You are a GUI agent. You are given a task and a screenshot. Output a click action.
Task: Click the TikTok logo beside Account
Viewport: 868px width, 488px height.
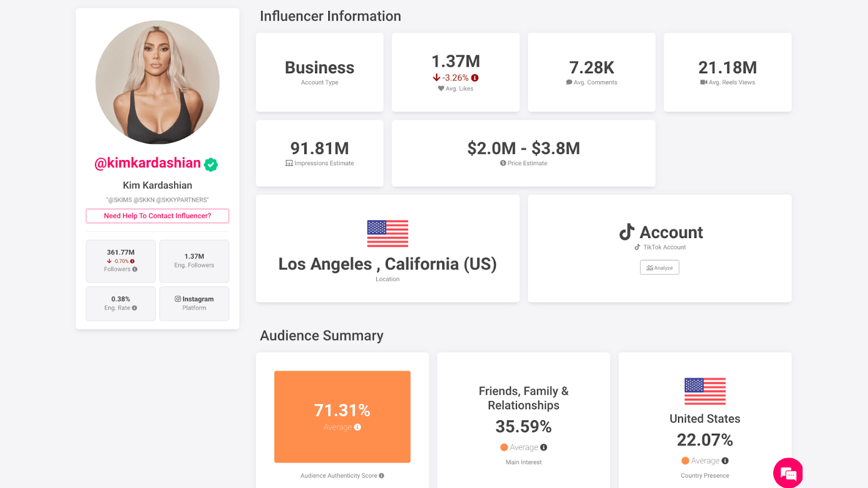tap(627, 232)
